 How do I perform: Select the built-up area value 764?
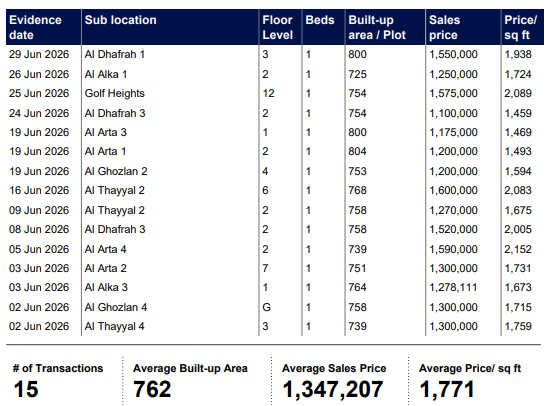point(357,287)
